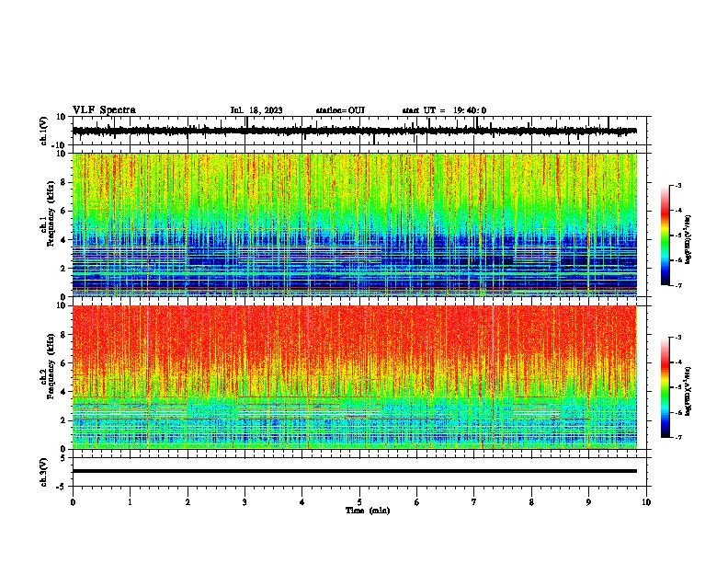
Task: Select the ch.1 spectrogram color scale bar
Action: pos(665,235)
